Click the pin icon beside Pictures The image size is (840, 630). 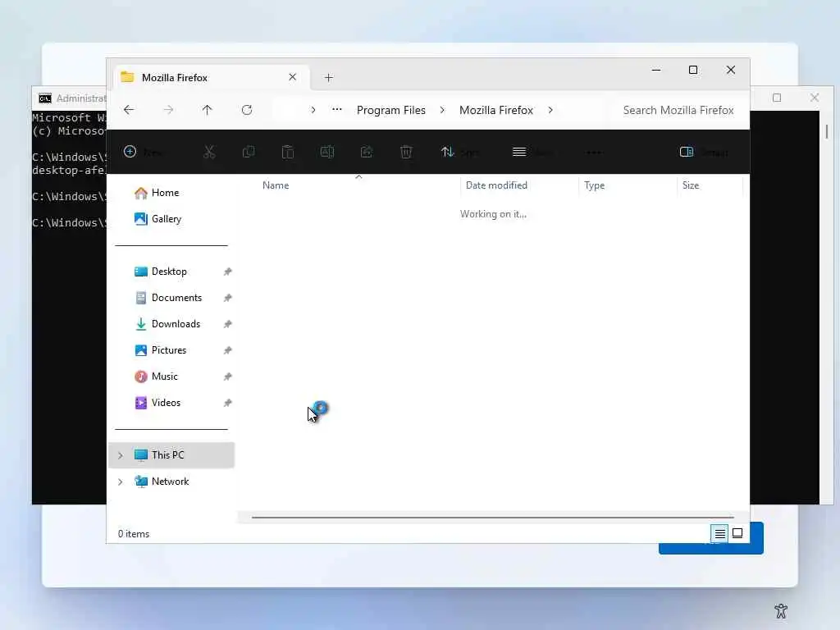[228, 350]
